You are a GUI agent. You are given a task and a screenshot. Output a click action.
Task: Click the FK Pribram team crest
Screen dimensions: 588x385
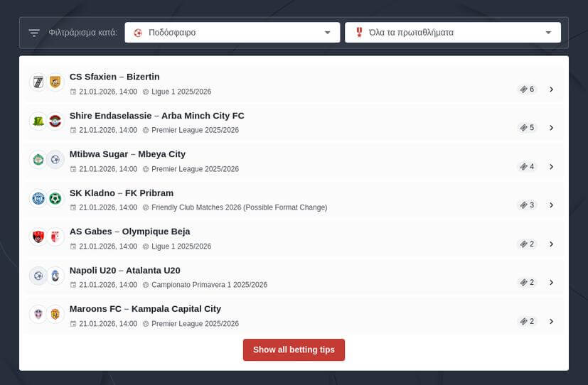pyautogui.click(x=55, y=198)
